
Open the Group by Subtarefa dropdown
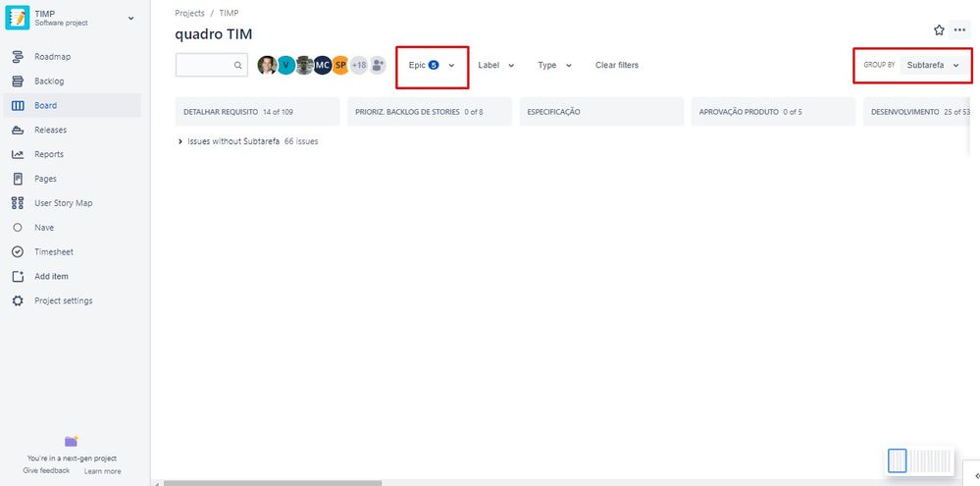coord(934,65)
